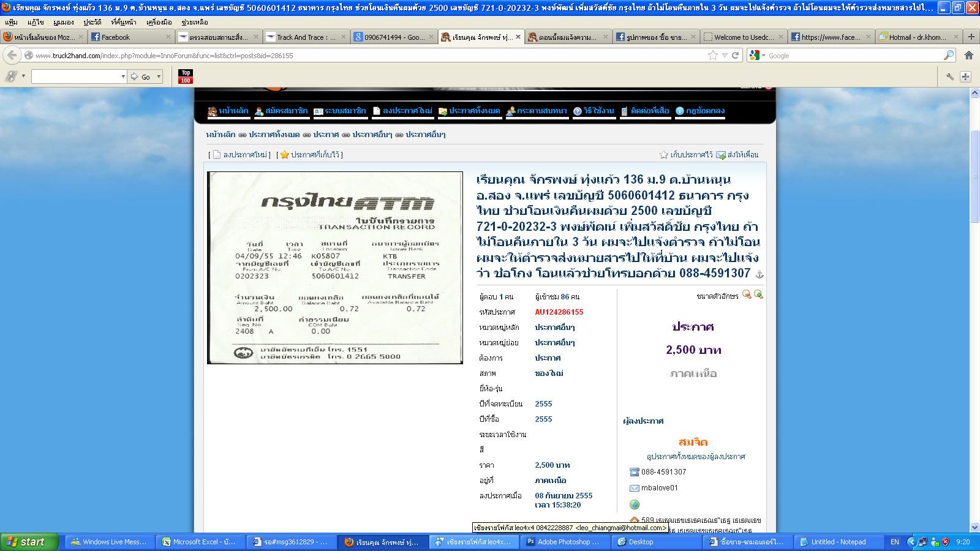Viewport: 980px width, 551px height.
Task: Click the EN language indicator in tray
Action: [x=895, y=542]
